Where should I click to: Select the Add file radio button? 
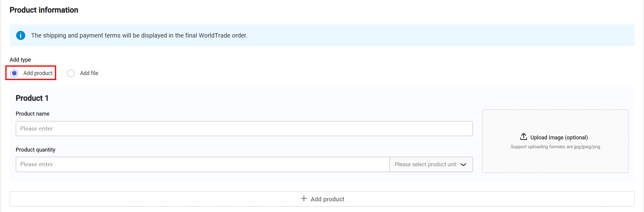(x=71, y=73)
